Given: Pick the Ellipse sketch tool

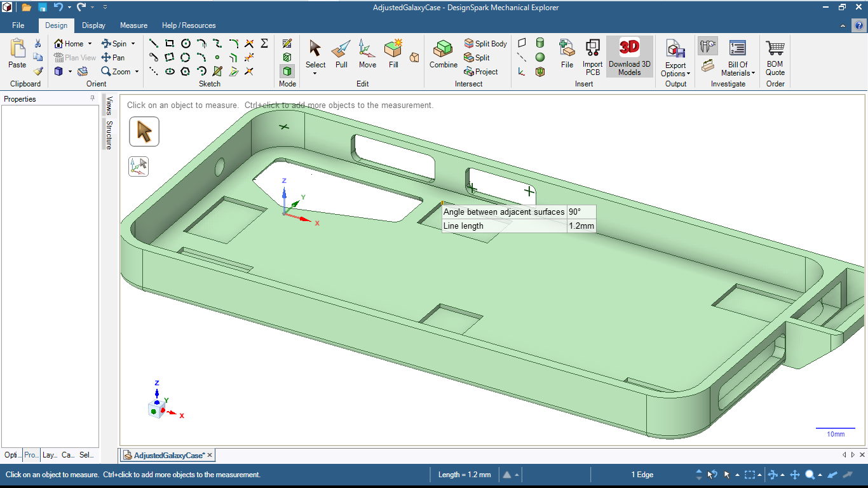Looking at the screenshot, I should click(x=170, y=71).
